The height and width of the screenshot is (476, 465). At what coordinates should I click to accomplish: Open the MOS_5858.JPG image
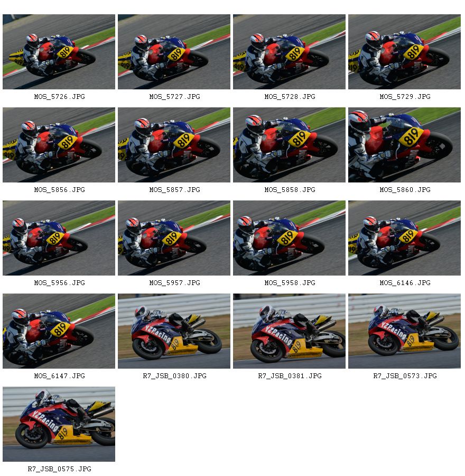tap(290, 145)
